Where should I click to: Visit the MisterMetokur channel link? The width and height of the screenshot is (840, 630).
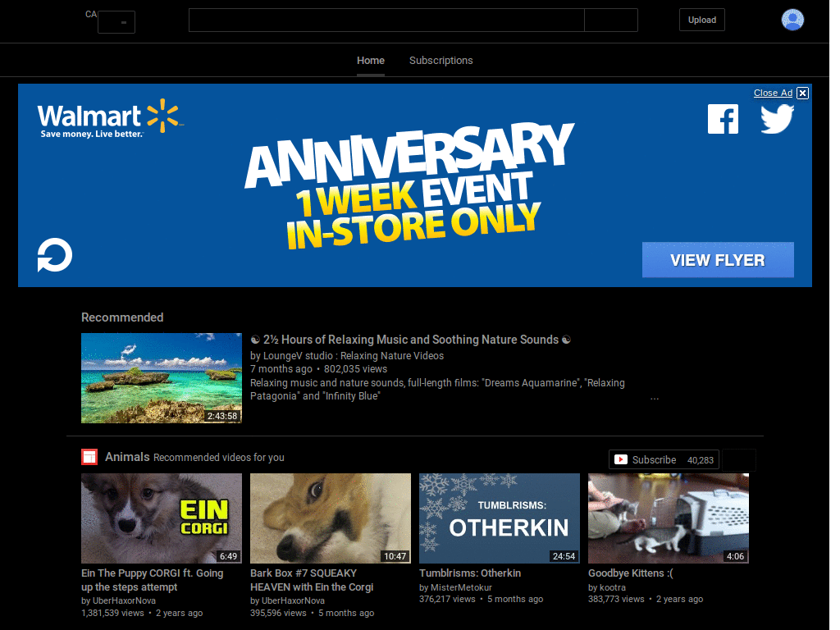click(461, 587)
